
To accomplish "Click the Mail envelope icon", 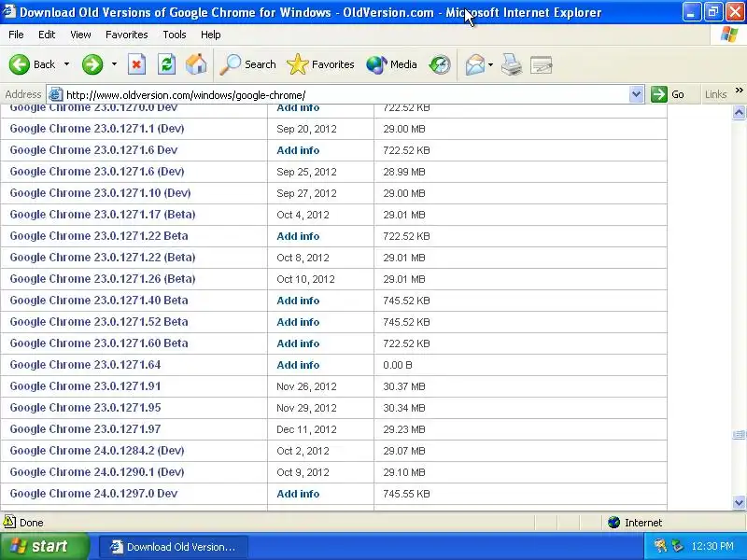I will click(475, 64).
